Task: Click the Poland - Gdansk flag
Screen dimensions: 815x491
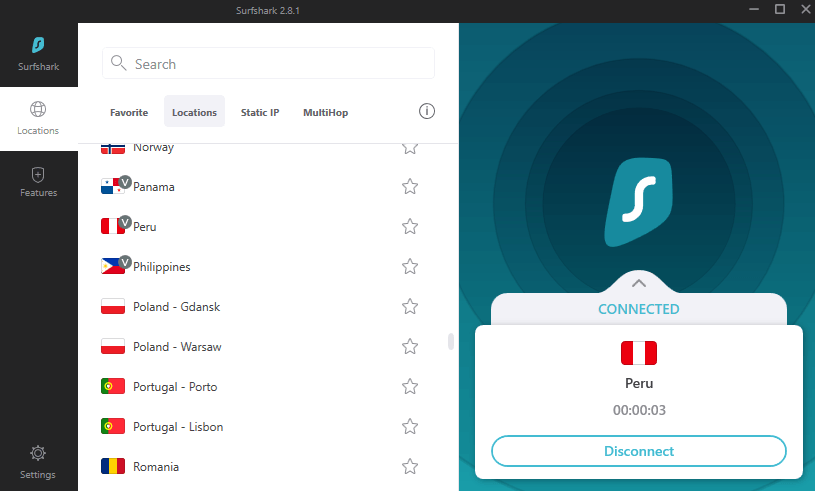Action: coord(113,307)
